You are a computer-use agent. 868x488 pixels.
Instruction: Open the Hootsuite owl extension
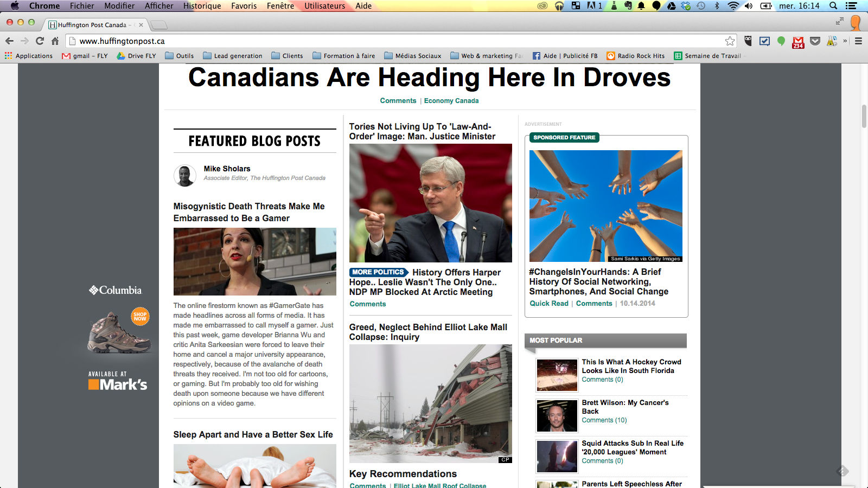coord(748,41)
